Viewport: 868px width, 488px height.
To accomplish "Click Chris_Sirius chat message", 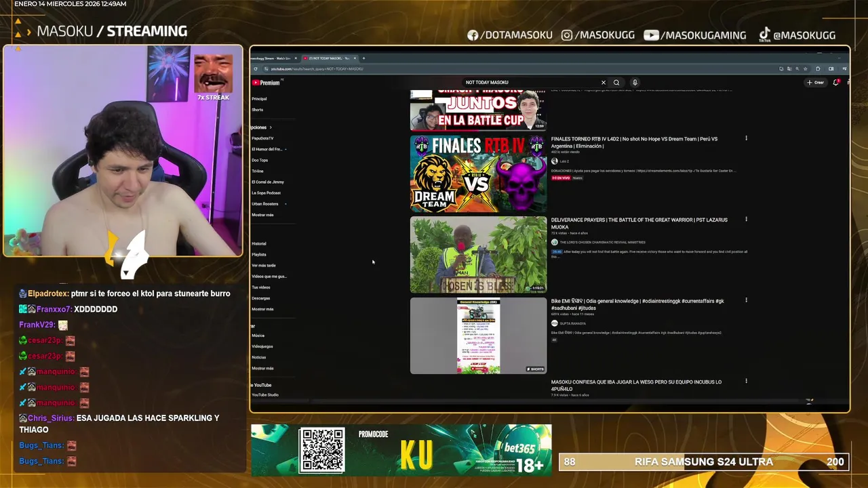I will [x=119, y=424].
